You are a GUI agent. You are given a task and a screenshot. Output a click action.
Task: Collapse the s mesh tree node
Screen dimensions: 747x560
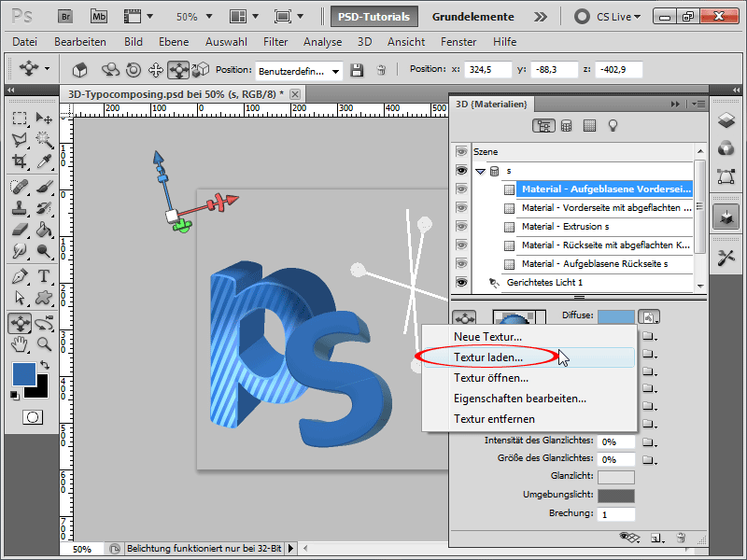(480, 171)
